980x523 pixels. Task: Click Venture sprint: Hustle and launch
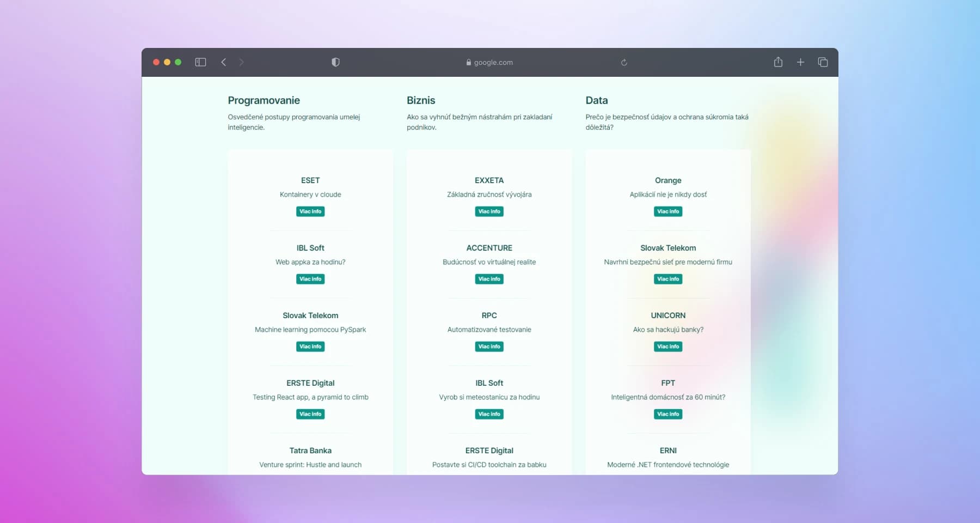[310, 465]
